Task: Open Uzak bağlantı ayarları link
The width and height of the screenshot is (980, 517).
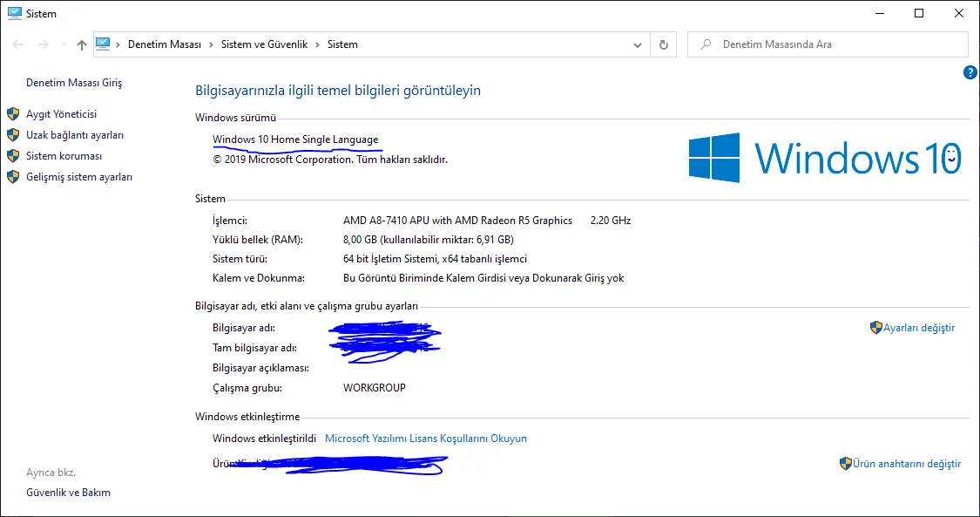Action: coord(75,135)
